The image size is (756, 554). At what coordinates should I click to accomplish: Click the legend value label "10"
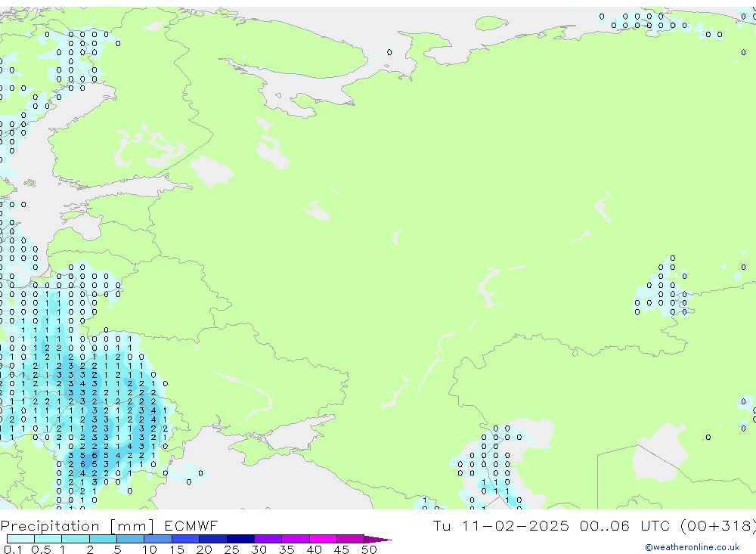(150, 549)
